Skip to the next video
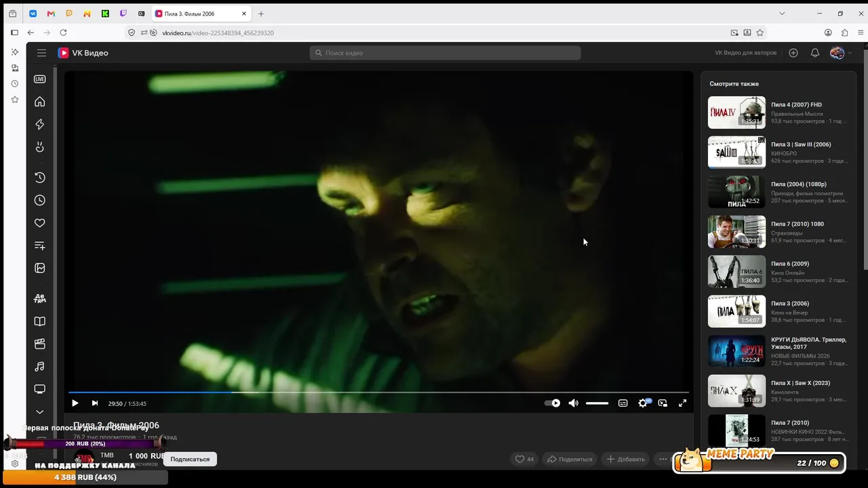This screenshot has width=868, height=488. coord(95,403)
